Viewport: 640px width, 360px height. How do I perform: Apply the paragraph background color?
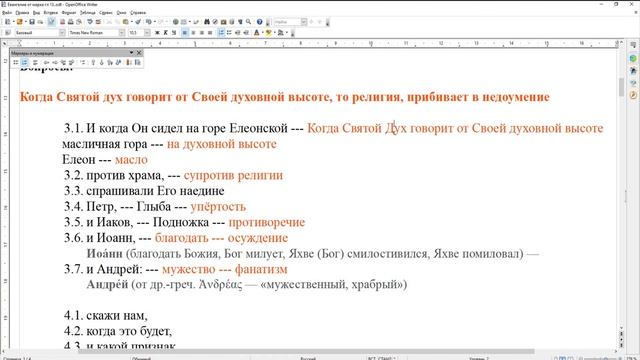281,33
